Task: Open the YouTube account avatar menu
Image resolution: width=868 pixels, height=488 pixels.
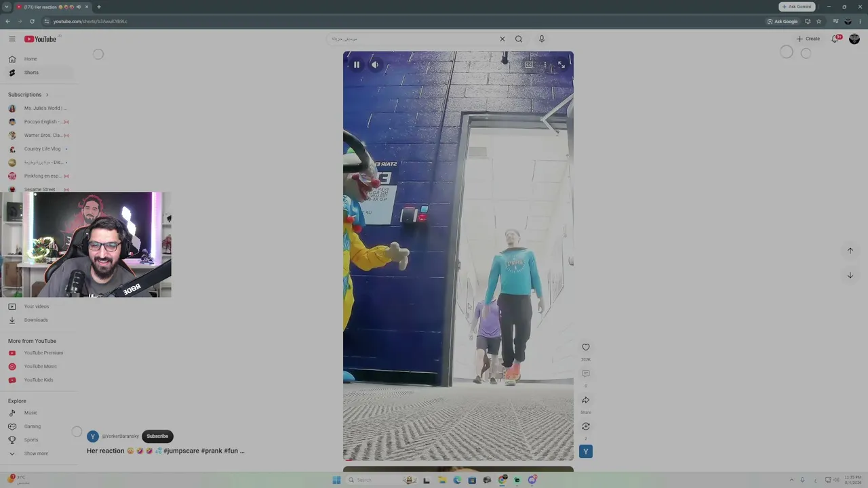Action: coord(854,39)
